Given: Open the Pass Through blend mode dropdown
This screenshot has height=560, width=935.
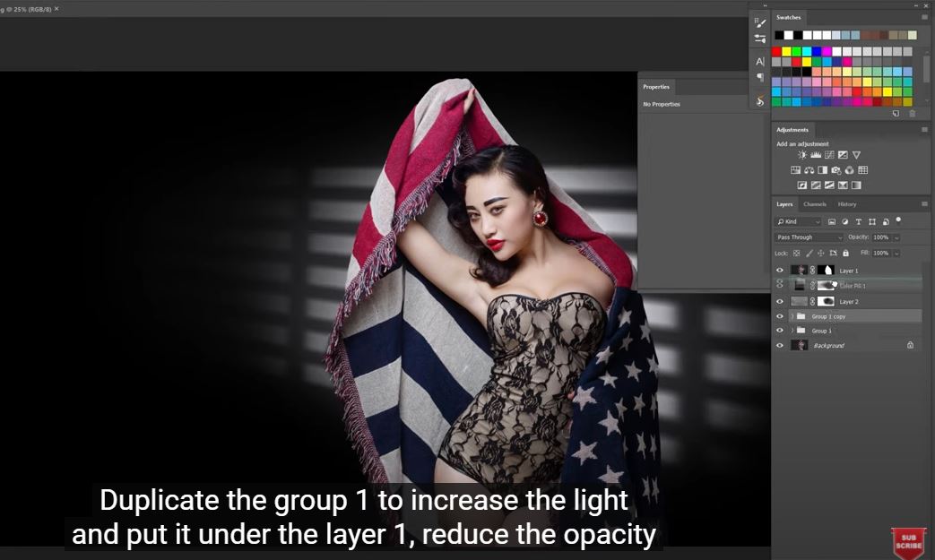Looking at the screenshot, I should 809,237.
